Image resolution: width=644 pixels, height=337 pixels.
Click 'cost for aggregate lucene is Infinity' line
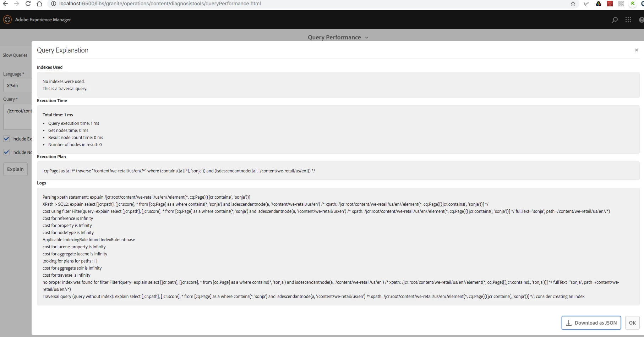75,254
